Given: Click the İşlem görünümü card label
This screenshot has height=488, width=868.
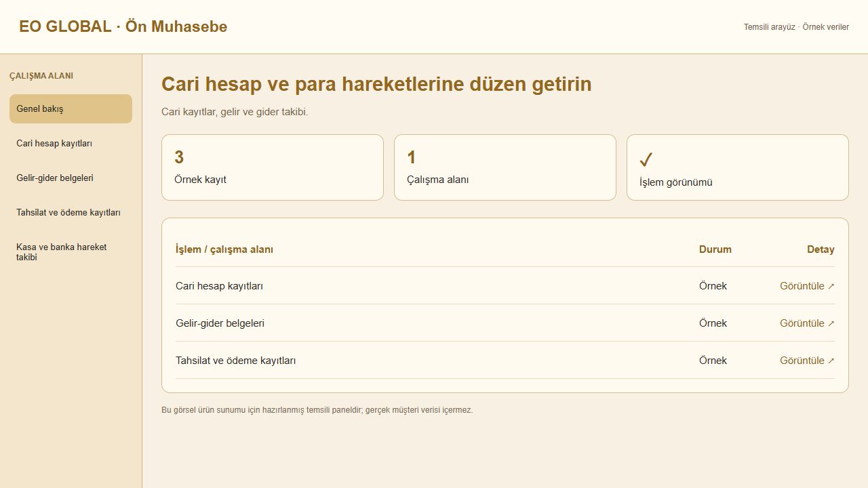Looking at the screenshot, I should tap(676, 182).
